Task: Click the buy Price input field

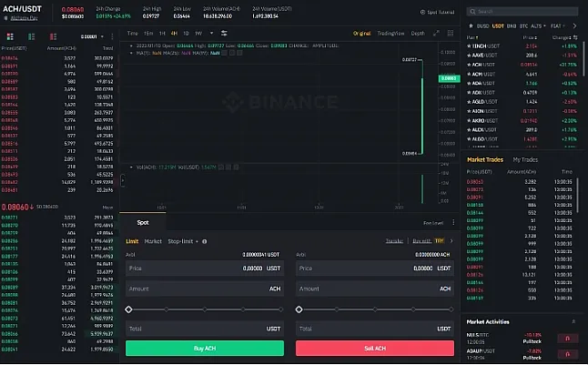Action: (205, 269)
